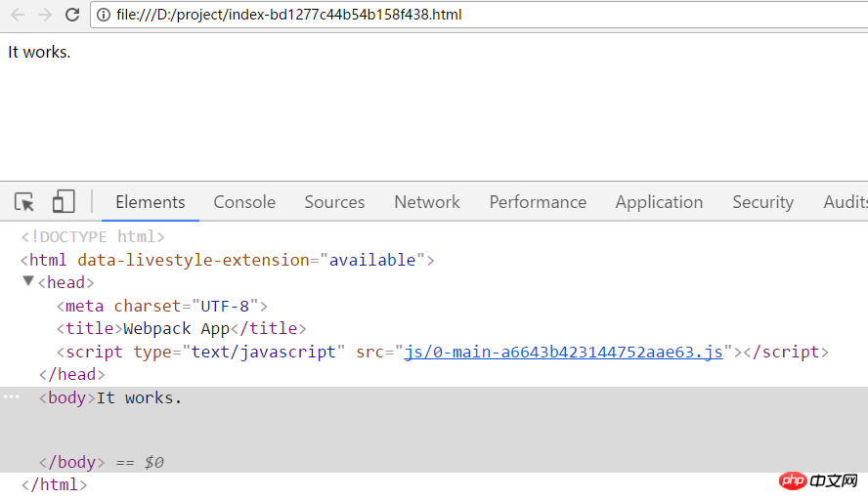This screenshot has height=500, width=868.
Task: Switch to the Console tab
Action: (x=244, y=202)
